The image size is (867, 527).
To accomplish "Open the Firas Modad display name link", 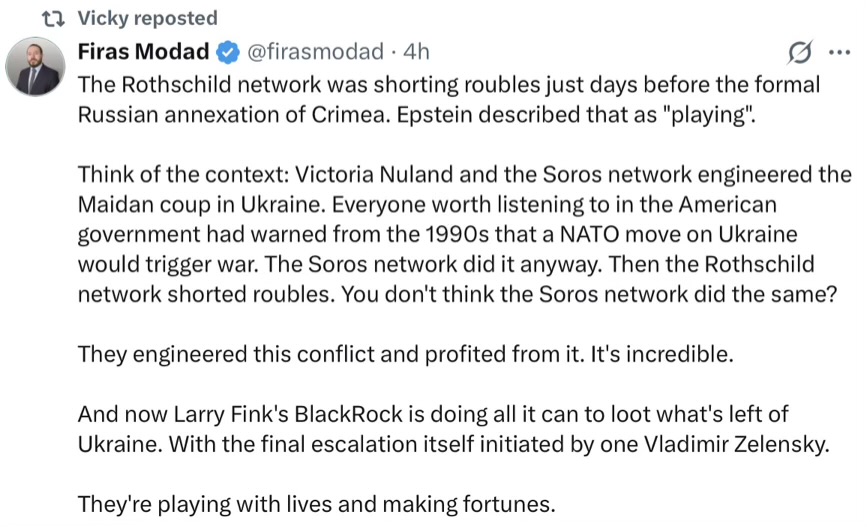I will 143,52.
